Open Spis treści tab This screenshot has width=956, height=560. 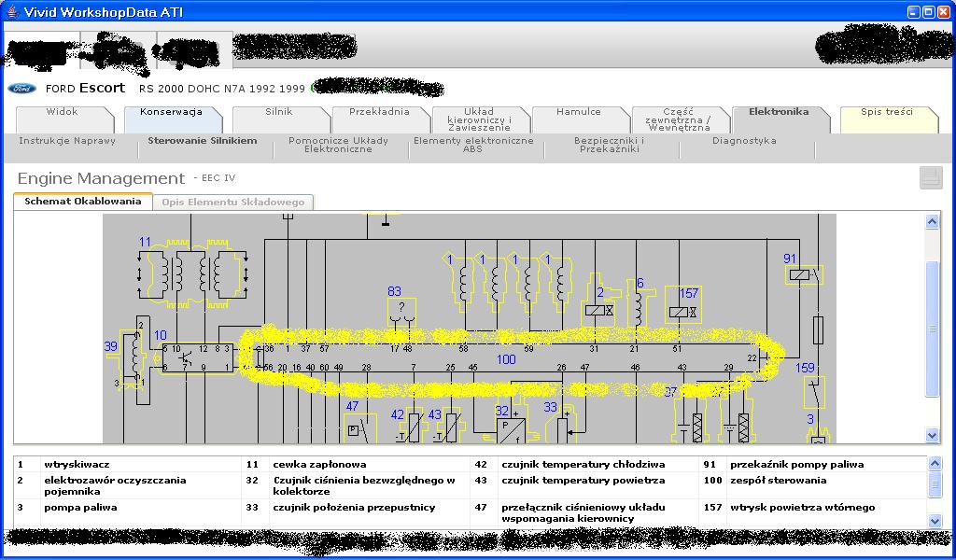point(886,112)
